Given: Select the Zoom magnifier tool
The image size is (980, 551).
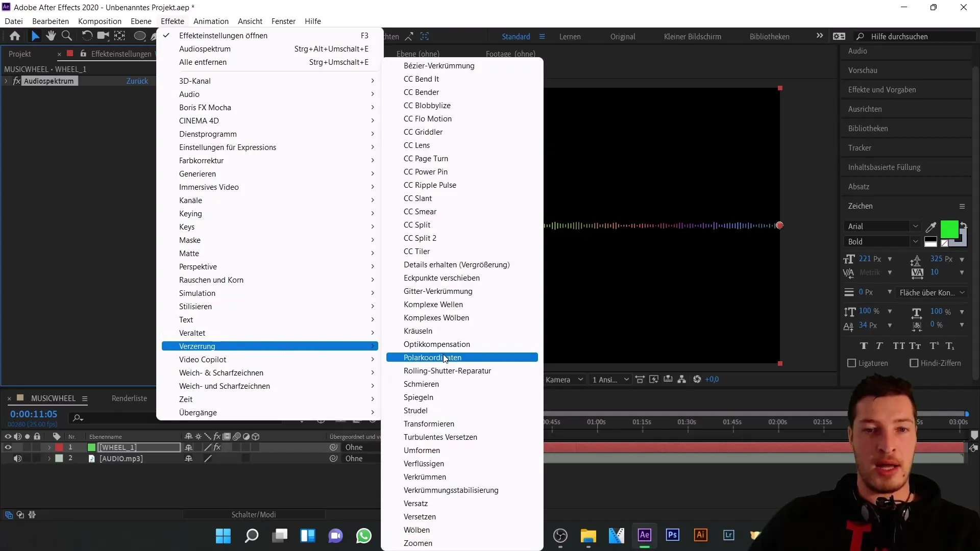Looking at the screenshot, I should [66, 36].
